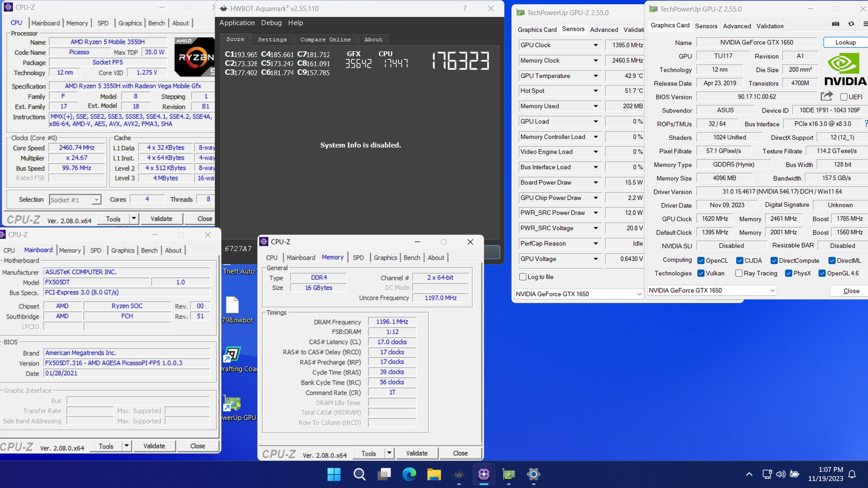Open File Explorer from the taskbar
Viewport: 868px width, 488px height.
click(x=434, y=474)
